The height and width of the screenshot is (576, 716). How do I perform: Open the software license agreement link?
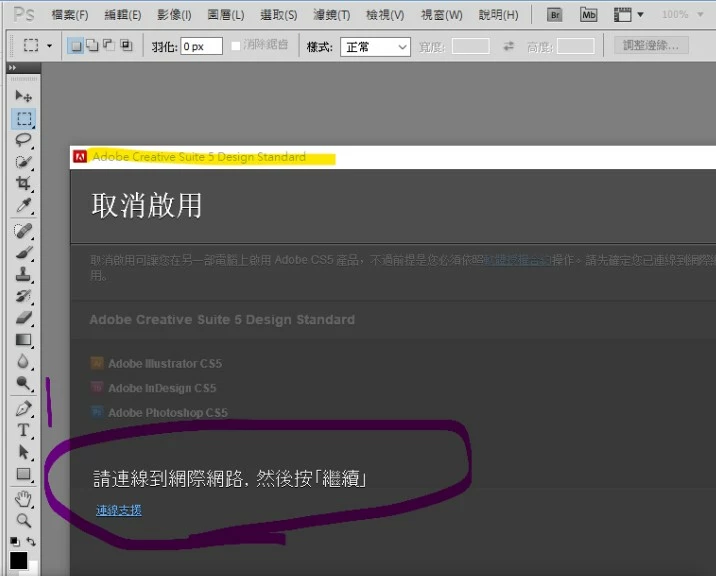point(518,260)
